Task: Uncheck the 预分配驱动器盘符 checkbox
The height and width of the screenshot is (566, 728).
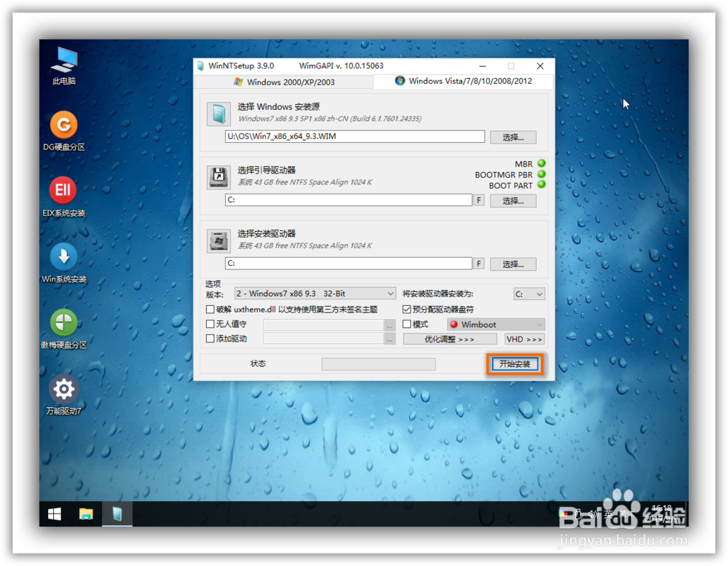Action: (x=407, y=310)
